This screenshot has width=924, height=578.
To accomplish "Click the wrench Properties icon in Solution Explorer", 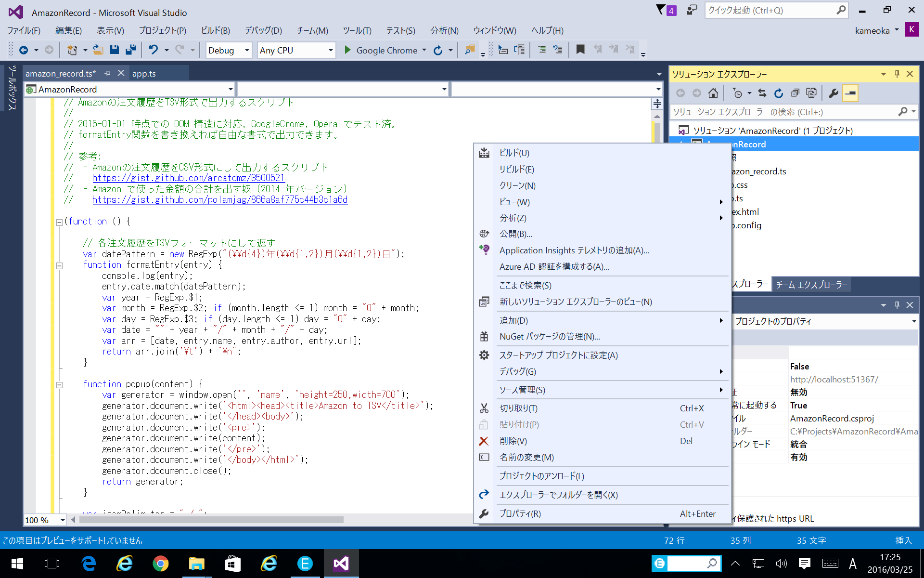I will [x=834, y=93].
